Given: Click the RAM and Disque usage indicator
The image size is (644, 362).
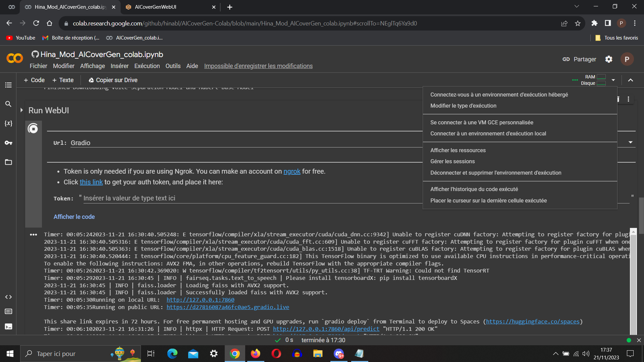Looking at the screenshot, I should 594,80.
